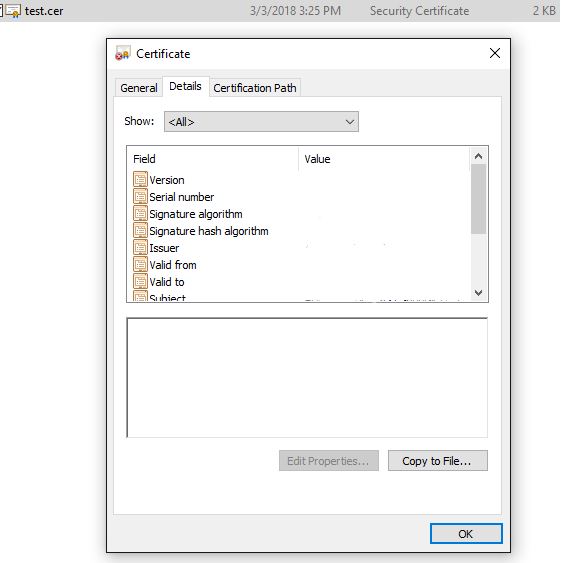Viewport: 561px width, 563px height.
Task: Select the Valid to row text
Action: click(167, 282)
